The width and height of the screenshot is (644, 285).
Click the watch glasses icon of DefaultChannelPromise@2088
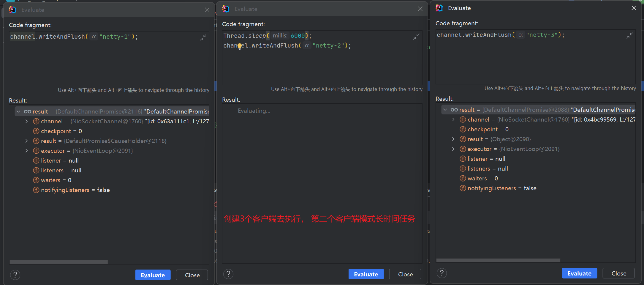coord(454,110)
